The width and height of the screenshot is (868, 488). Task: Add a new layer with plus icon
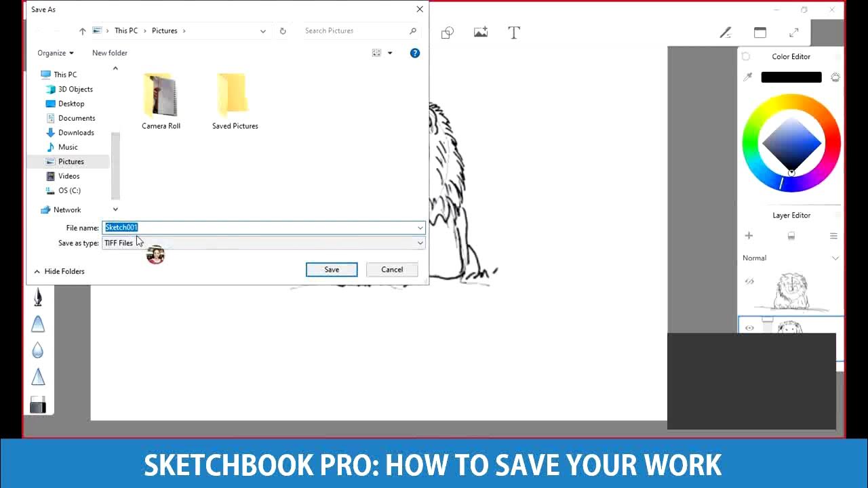point(749,235)
